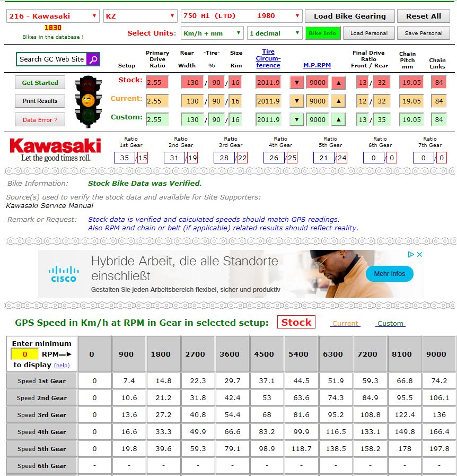This screenshot has width=457, height=476.
Task: Raise Custom setup RPM using up arrow
Action: [x=338, y=120]
